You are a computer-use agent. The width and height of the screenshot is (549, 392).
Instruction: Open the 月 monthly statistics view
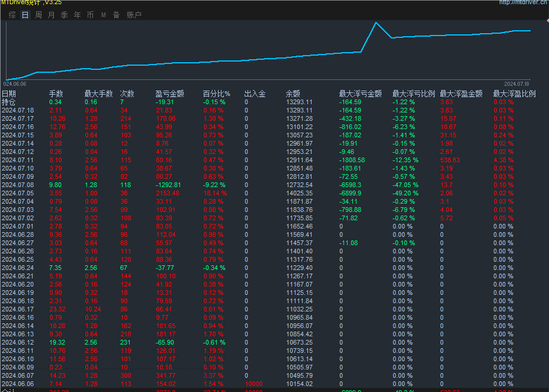pyautogui.click(x=51, y=15)
